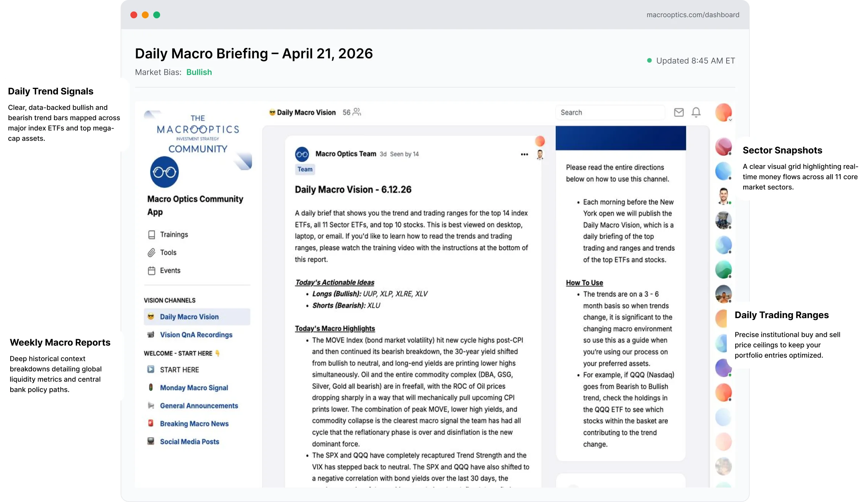868x502 pixels.
Task: Click the START HERE play icon
Action: tap(151, 369)
